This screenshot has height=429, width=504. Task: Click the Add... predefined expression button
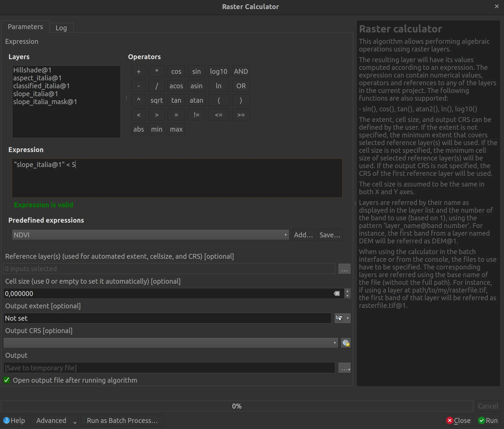[303, 235]
